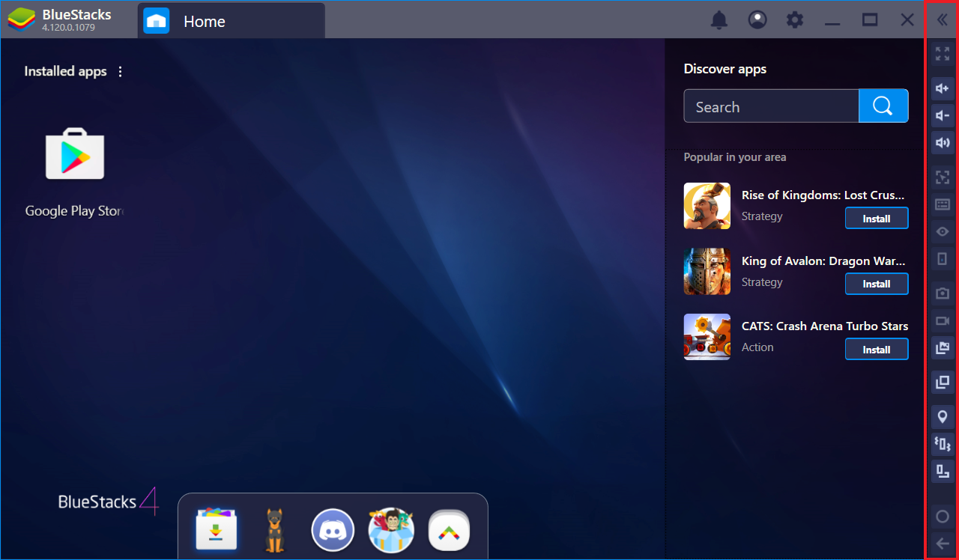959x560 pixels.
Task: Decrease volume using sidebar speaker minus icon
Action: click(x=943, y=116)
